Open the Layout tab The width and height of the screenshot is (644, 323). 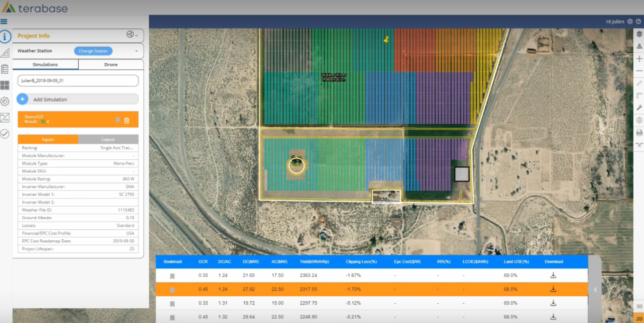[x=108, y=139]
